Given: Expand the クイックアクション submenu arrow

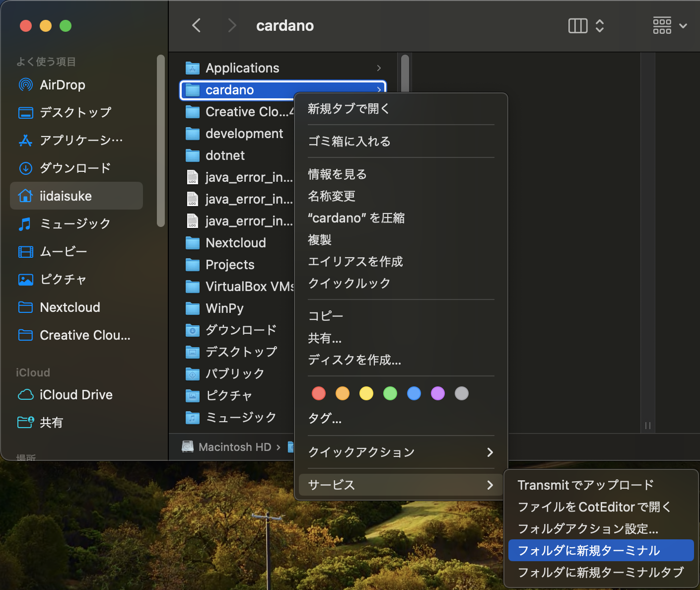Looking at the screenshot, I should click(490, 452).
